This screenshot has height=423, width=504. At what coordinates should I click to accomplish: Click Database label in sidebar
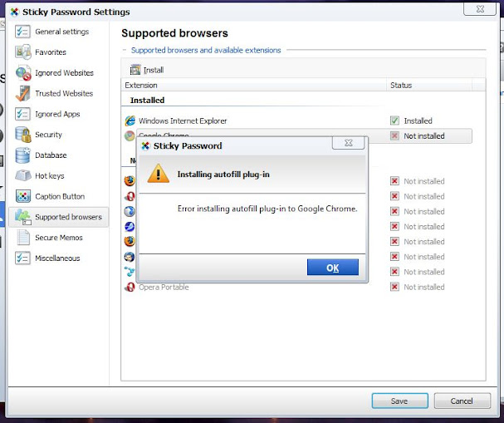tap(51, 155)
